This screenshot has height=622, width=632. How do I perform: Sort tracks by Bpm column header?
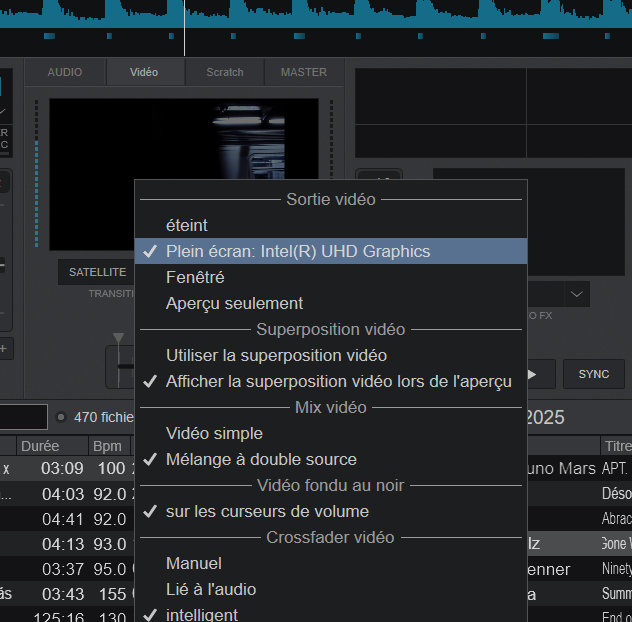point(107,445)
